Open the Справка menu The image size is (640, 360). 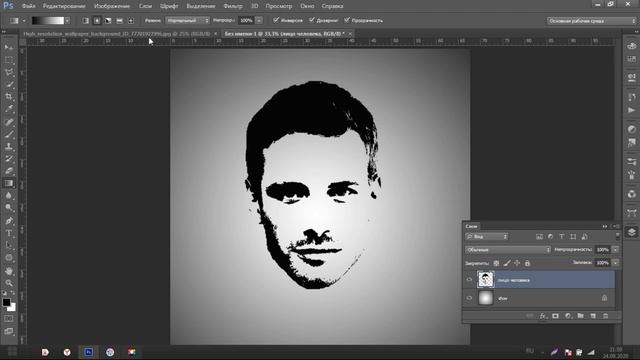click(332, 6)
